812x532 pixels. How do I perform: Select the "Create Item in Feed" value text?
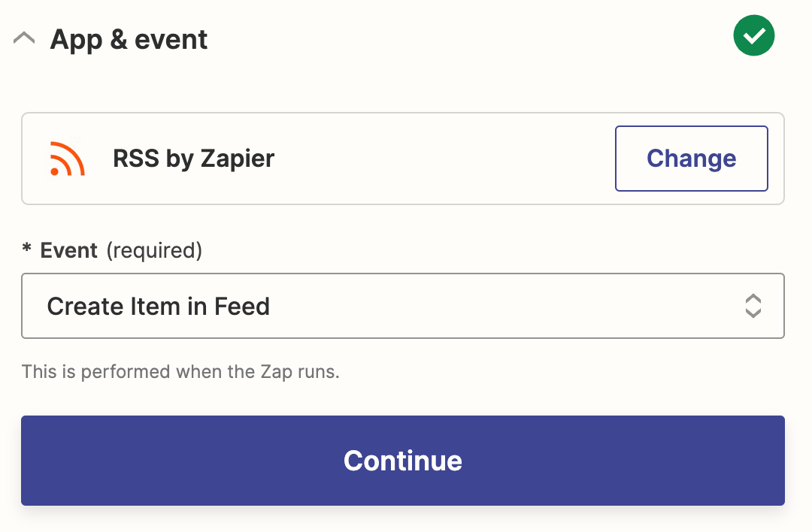pyautogui.click(x=158, y=307)
